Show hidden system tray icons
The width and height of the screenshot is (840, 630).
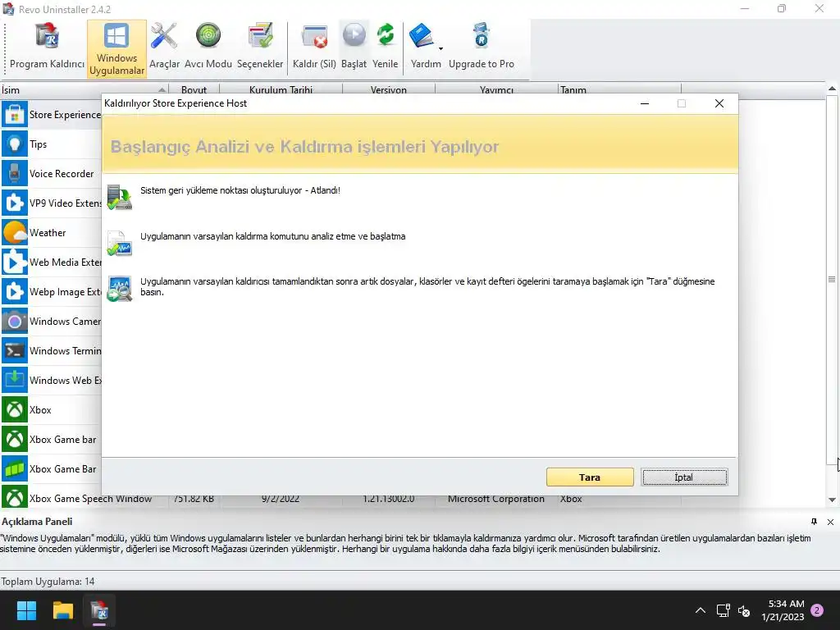[701, 610]
